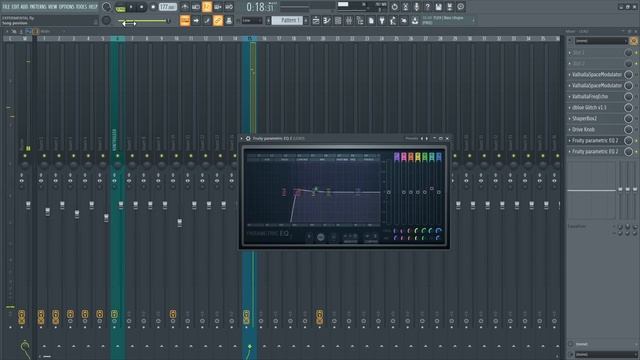Expand ValhallaFreqEcho slot menu arrow
This screenshot has width=640, height=360.
point(570,97)
